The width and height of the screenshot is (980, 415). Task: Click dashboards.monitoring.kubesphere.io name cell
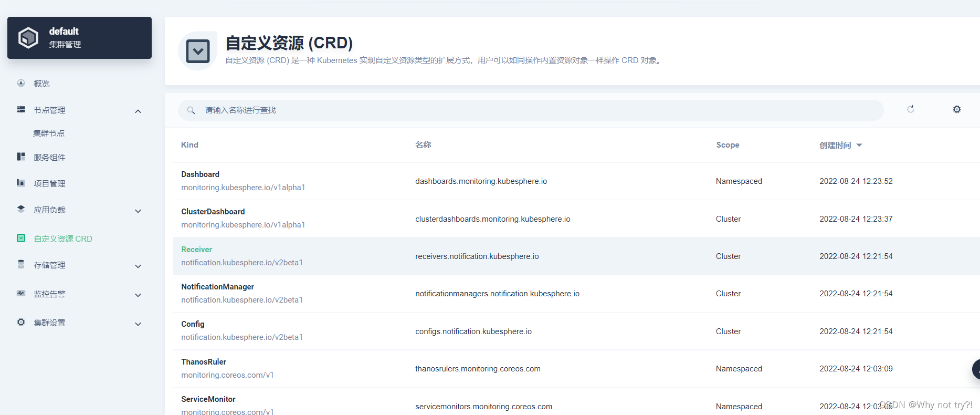click(x=481, y=181)
